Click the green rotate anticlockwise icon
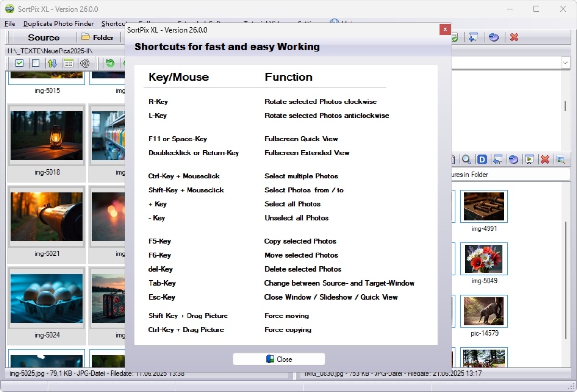The image size is (577, 392). 110,63
